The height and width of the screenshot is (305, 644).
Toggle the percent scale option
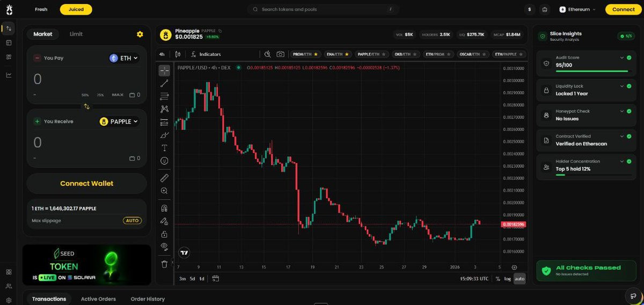498,279
